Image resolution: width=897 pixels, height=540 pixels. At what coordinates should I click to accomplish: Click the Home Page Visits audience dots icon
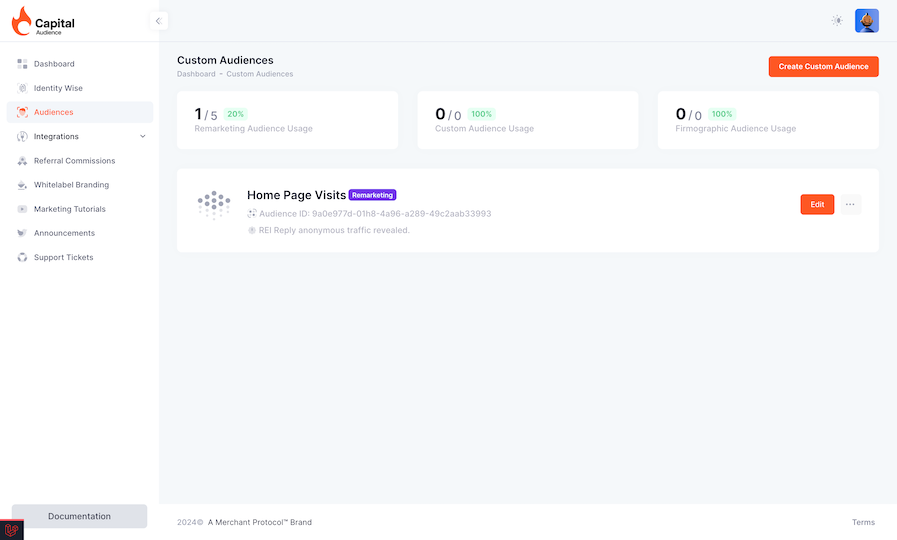click(x=214, y=205)
